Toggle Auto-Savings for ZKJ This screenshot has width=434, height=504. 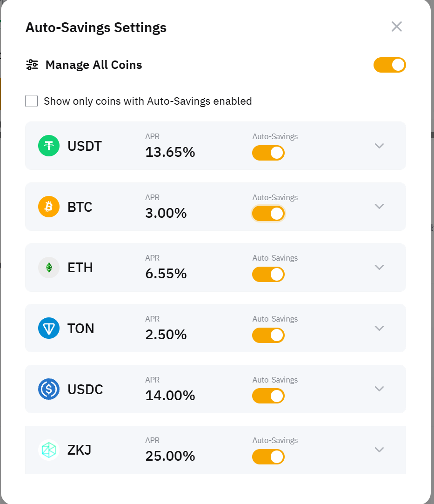(x=268, y=457)
